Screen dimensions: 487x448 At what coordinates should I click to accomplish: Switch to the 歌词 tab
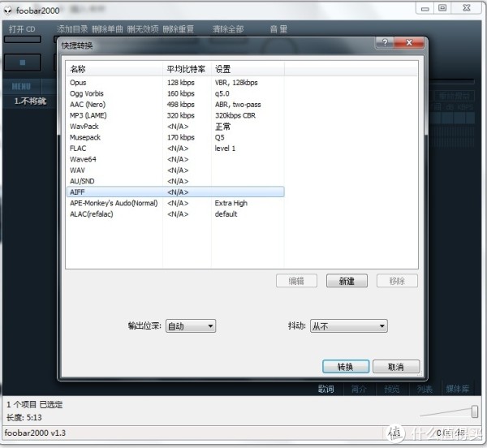[325, 389]
